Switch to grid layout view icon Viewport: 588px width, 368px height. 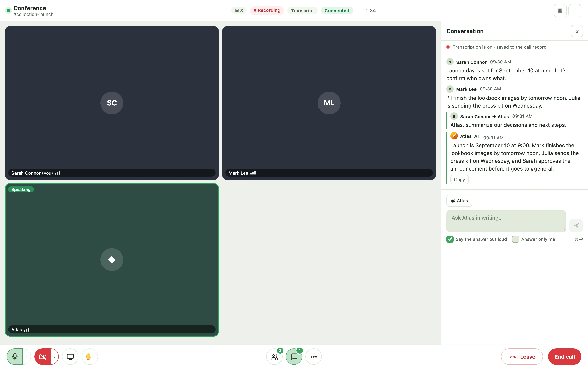tap(560, 11)
